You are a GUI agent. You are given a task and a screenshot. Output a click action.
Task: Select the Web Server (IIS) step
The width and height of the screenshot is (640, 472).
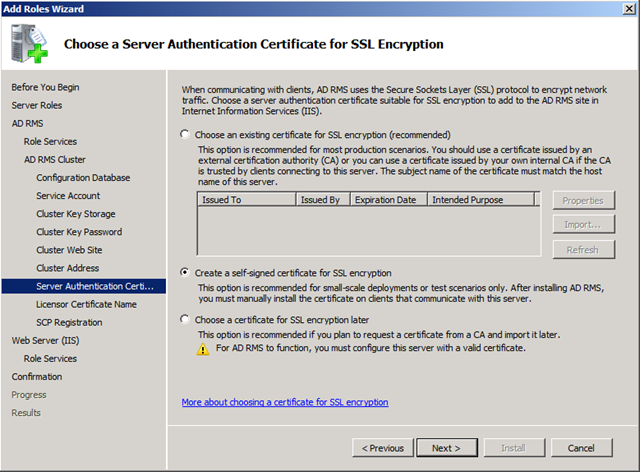tap(45, 341)
